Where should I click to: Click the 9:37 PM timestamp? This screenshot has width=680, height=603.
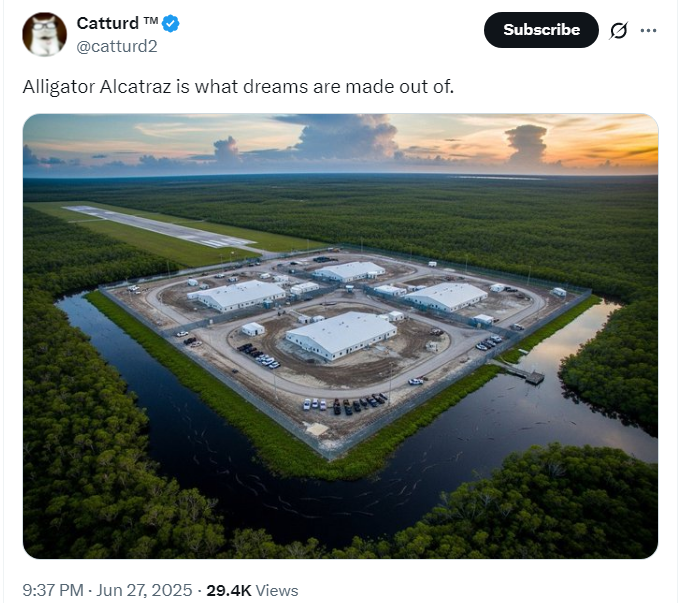(x=53, y=590)
